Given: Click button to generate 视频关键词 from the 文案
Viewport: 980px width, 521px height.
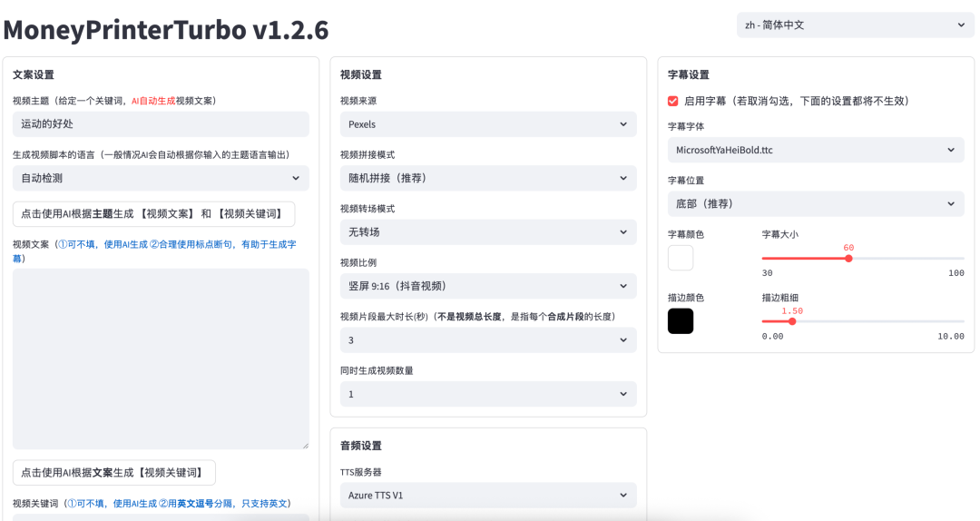Looking at the screenshot, I should pyautogui.click(x=113, y=473).
